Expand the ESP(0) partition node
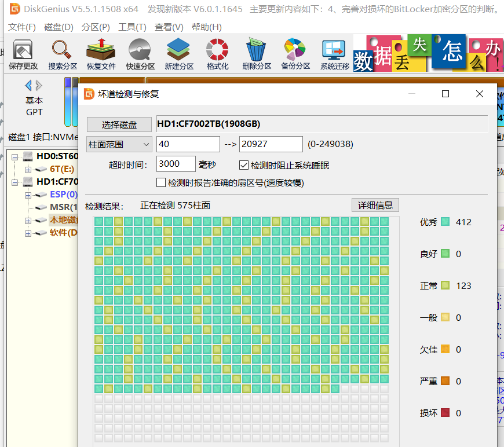Screen dimensions: 504x447 pos(28,195)
